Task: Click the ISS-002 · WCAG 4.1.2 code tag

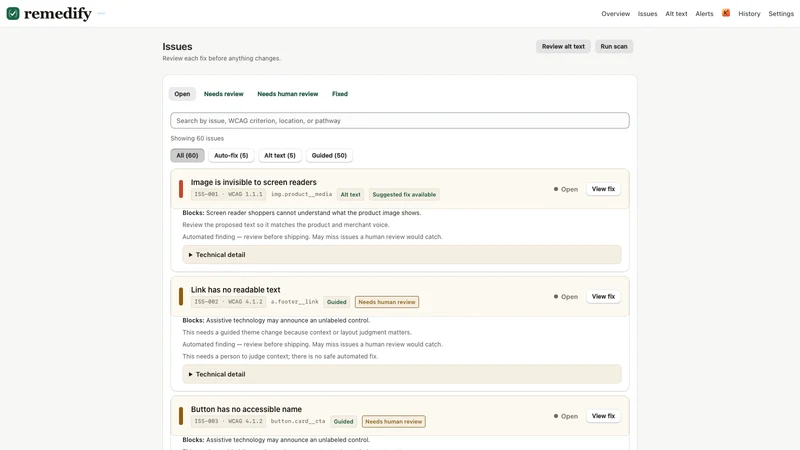Action: [x=228, y=302]
